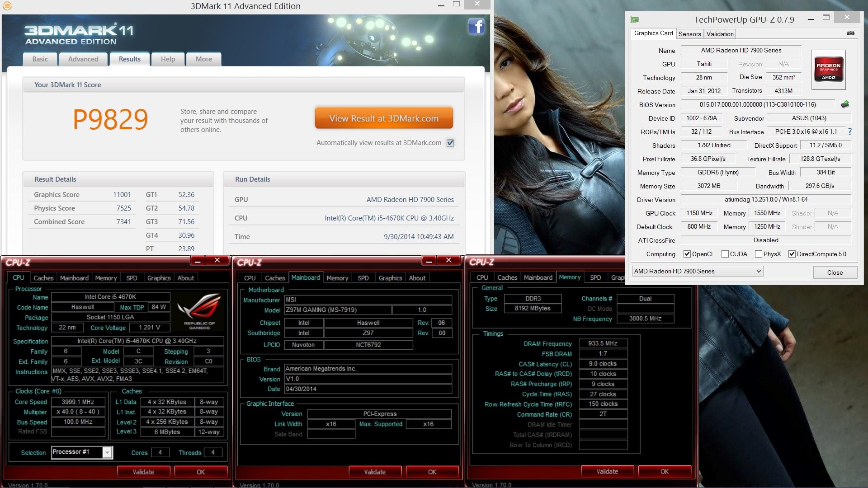This screenshot has height=488, width=868.
Task: Toggle the OpenCL checkbox
Action: coord(687,254)
